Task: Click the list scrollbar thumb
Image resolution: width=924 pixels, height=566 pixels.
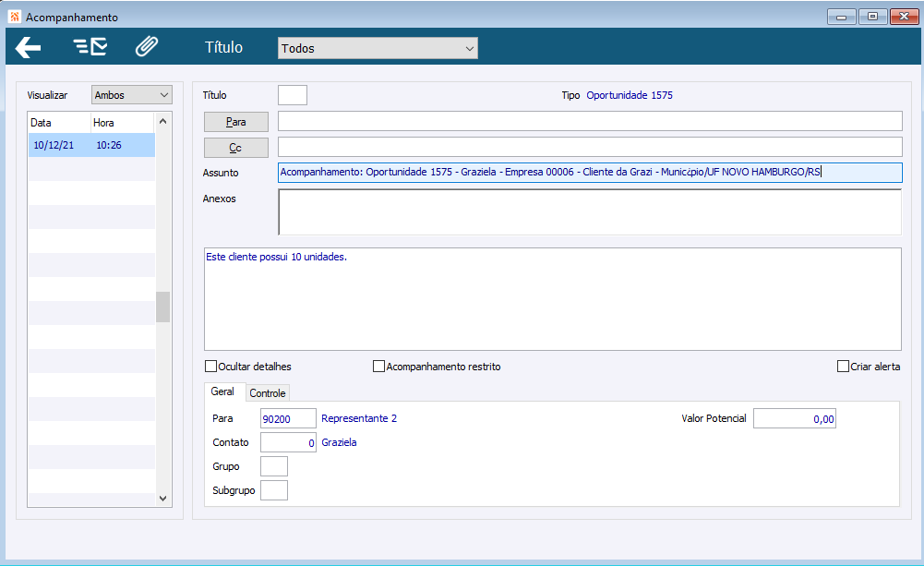Action: click(x=163, y=307)
